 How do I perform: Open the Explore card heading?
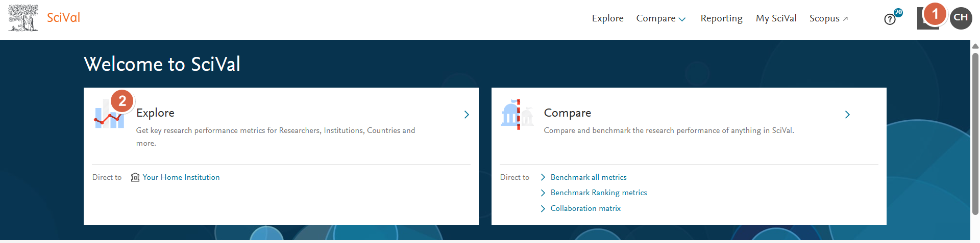tap(155, 113)
